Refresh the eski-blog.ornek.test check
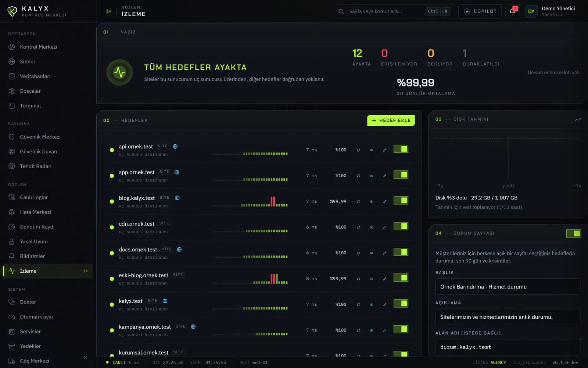The height and width of the screenshot is (368, 588). click(x=358, y=279)
